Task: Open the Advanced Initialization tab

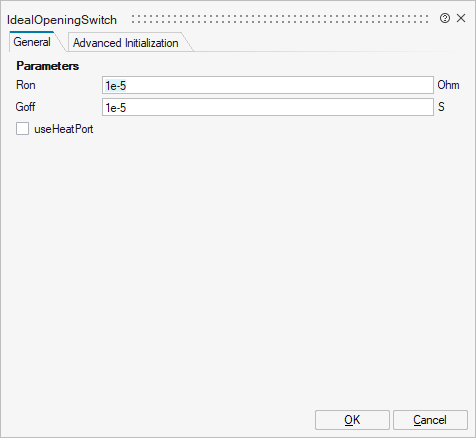Action: (126, 43)
